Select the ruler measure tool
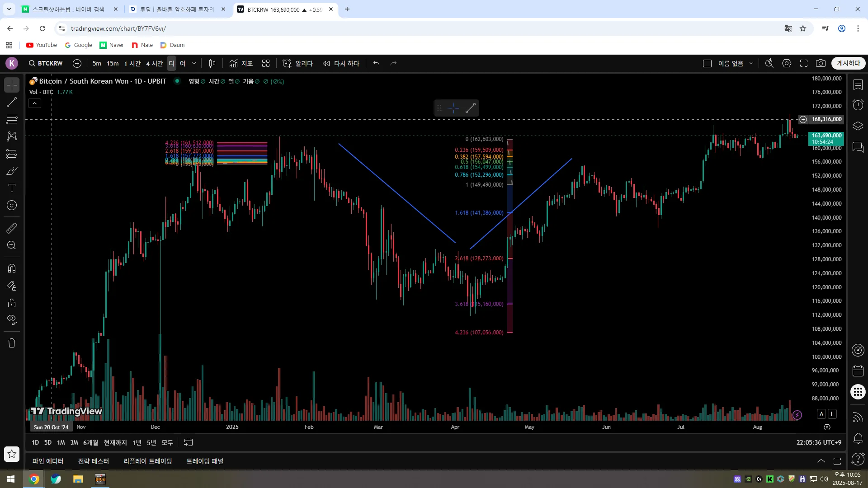868x488 pixels. 12,228
